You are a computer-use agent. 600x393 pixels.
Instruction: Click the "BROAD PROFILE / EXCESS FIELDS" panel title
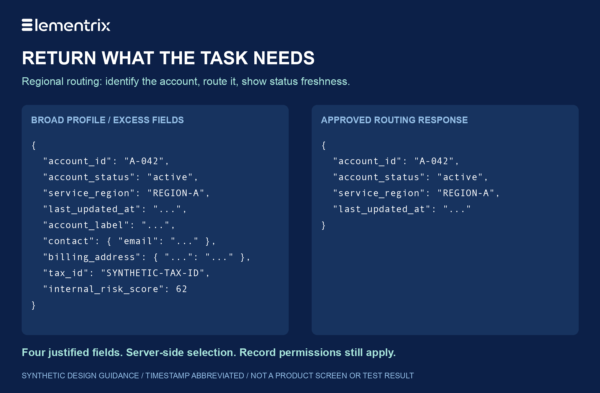107,120
